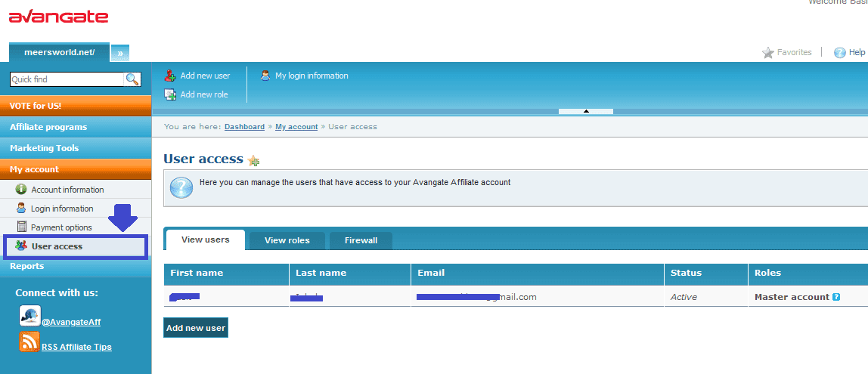This screenshot has width=868, height=374.
Task: Collapse the top toolbar with the arrow handle
Action: tap(586, 111)
